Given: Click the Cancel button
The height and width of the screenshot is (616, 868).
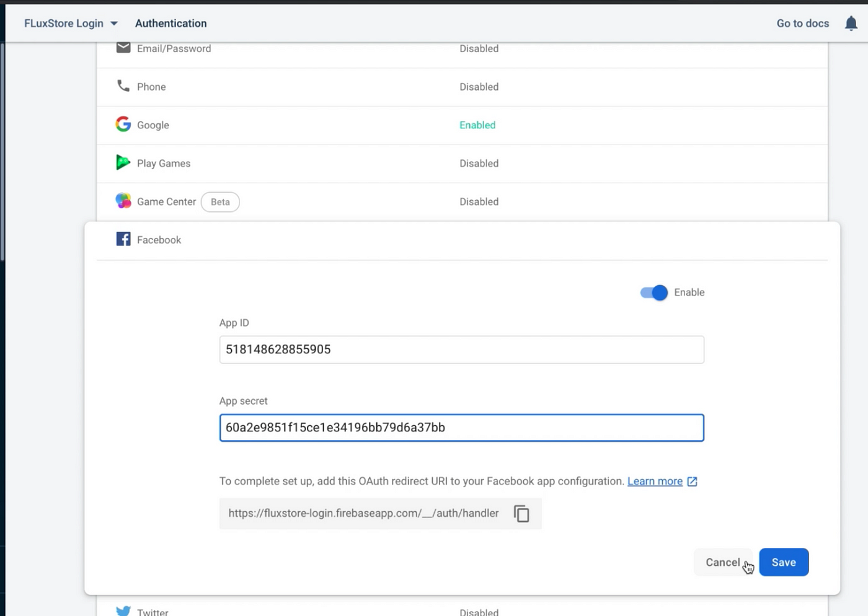Looking at the screenshot, I should [723, 562].
